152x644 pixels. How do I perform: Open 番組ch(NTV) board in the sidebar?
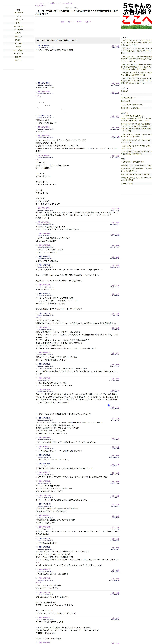point(18,26)
